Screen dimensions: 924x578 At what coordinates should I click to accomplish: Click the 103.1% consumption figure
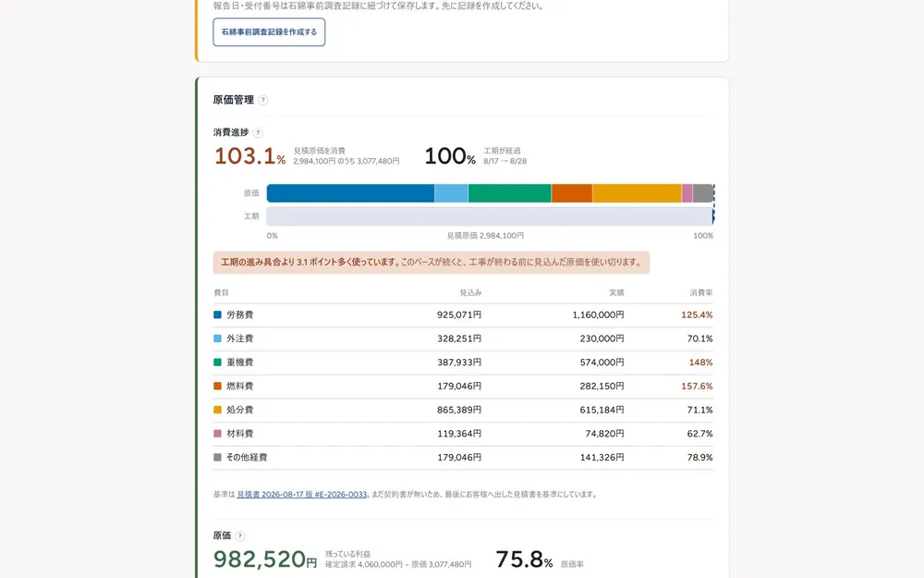[249, 156]
